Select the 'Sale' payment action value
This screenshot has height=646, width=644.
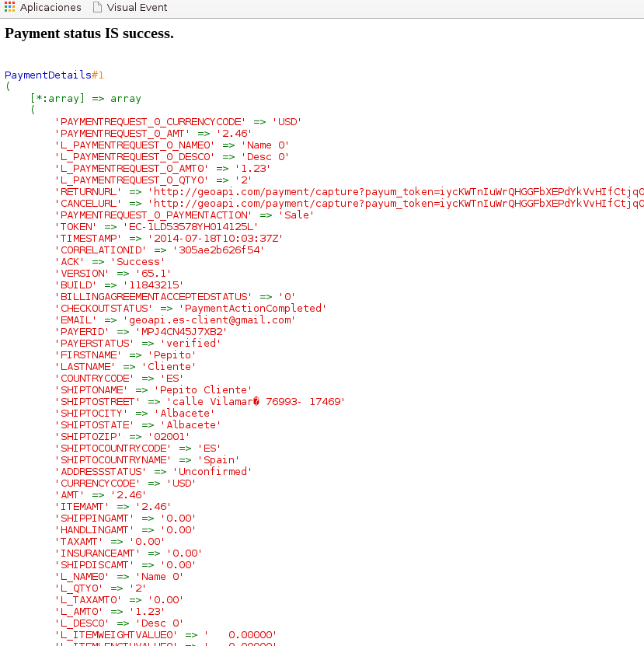[x=297, y=215]
